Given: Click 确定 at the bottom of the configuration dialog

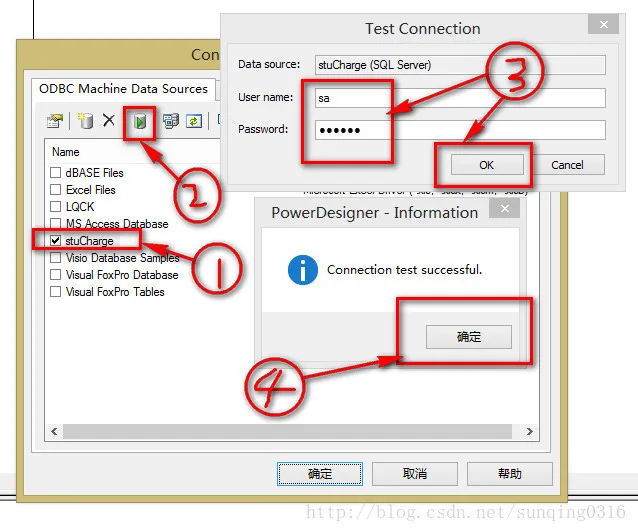Looking at the screenshot, I should click(320, 474).
